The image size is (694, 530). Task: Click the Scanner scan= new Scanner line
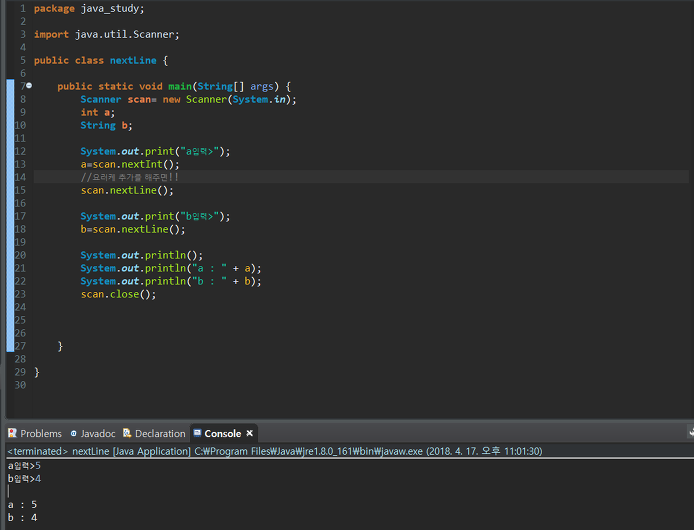tap(188, 100)
